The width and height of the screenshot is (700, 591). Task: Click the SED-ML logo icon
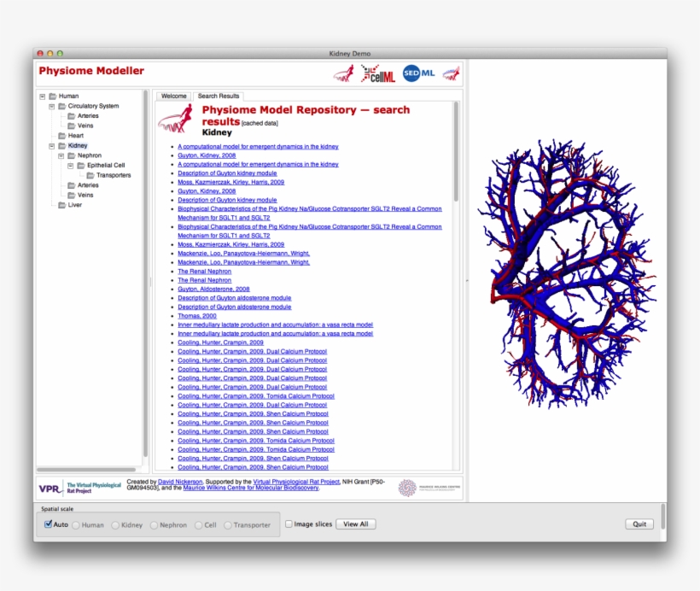[416, 73]
